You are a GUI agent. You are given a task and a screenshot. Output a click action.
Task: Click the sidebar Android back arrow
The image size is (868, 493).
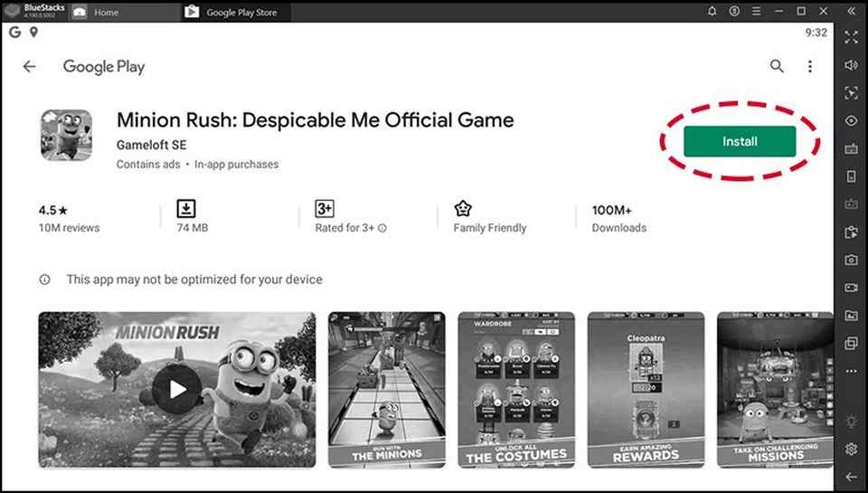pos(852,477)
